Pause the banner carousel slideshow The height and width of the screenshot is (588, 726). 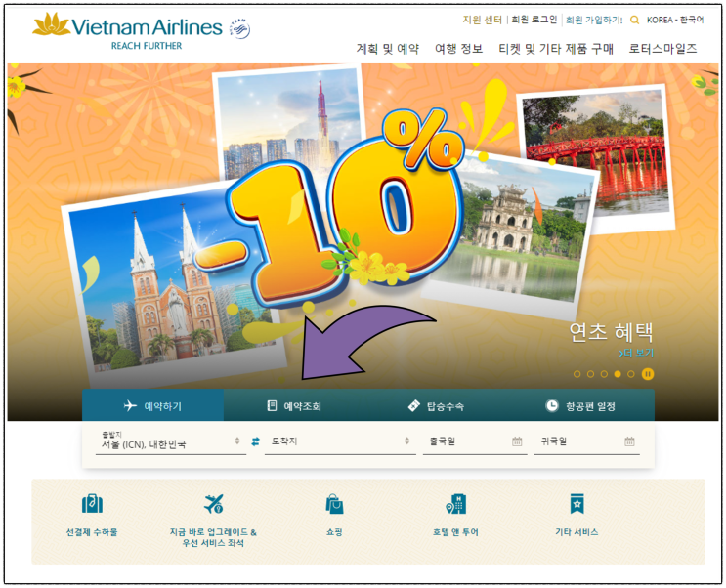pyautogui.click(x=648, y=374)
